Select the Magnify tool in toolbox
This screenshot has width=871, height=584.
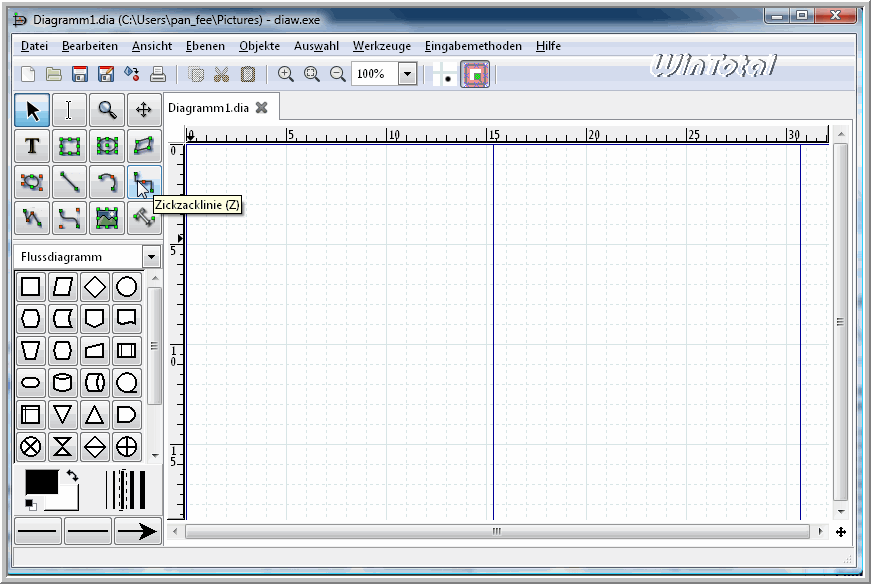coord(106,110)
